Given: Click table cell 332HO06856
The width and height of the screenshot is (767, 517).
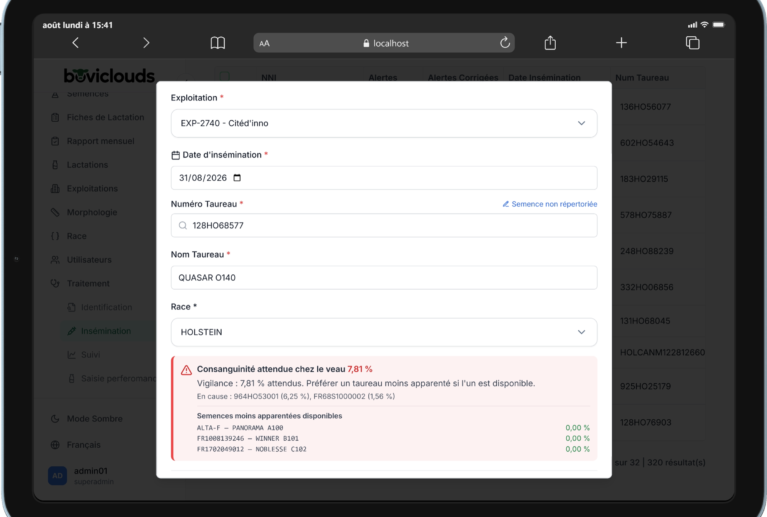Looking at the screenshot, I should coord(647,287).
